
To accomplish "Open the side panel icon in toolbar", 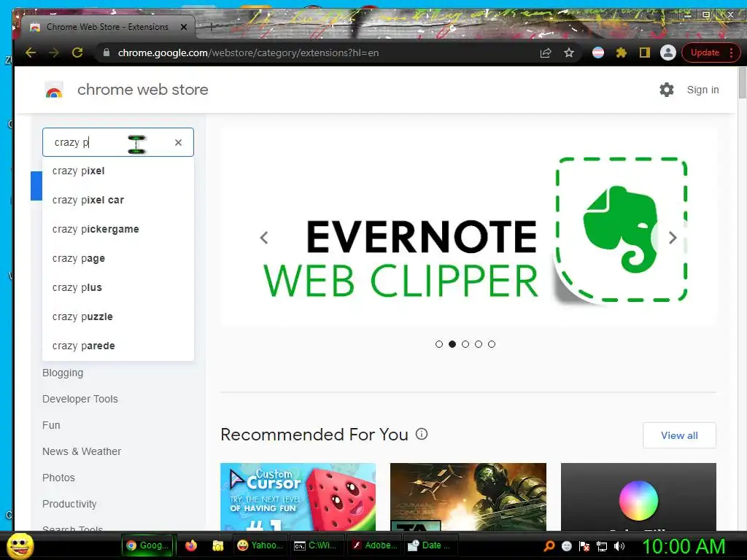I will 645,52.
